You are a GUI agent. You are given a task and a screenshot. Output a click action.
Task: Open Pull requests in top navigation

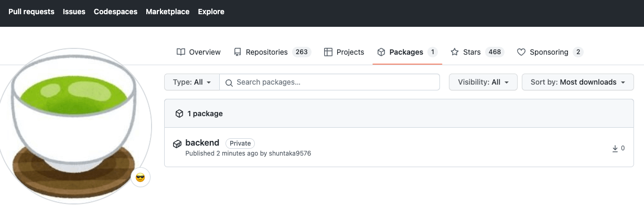31,12
